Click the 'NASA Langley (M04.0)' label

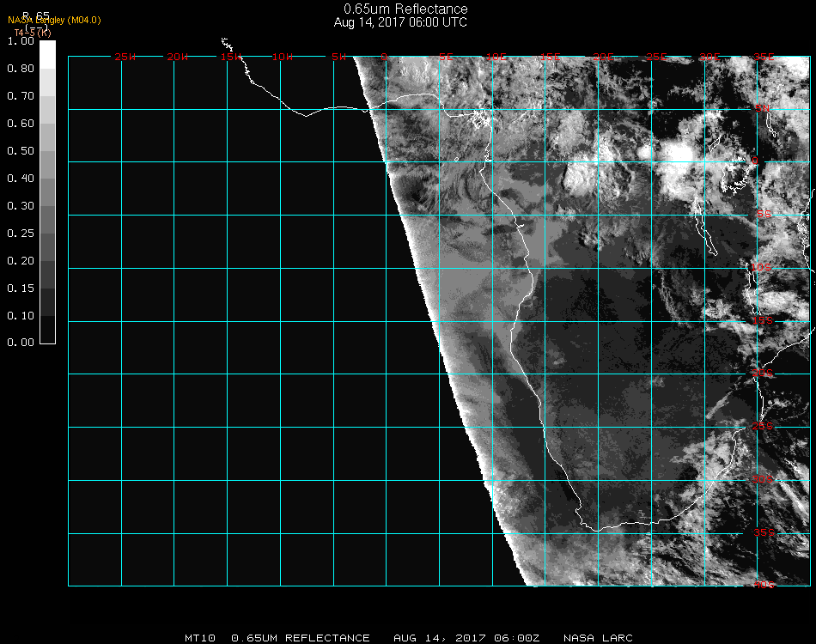tap(54, 21)
